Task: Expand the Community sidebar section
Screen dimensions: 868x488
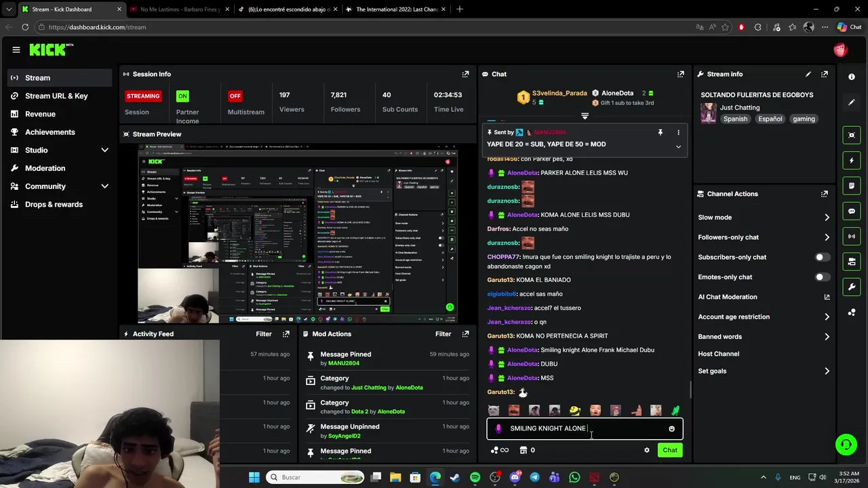Action: [104, 186]
